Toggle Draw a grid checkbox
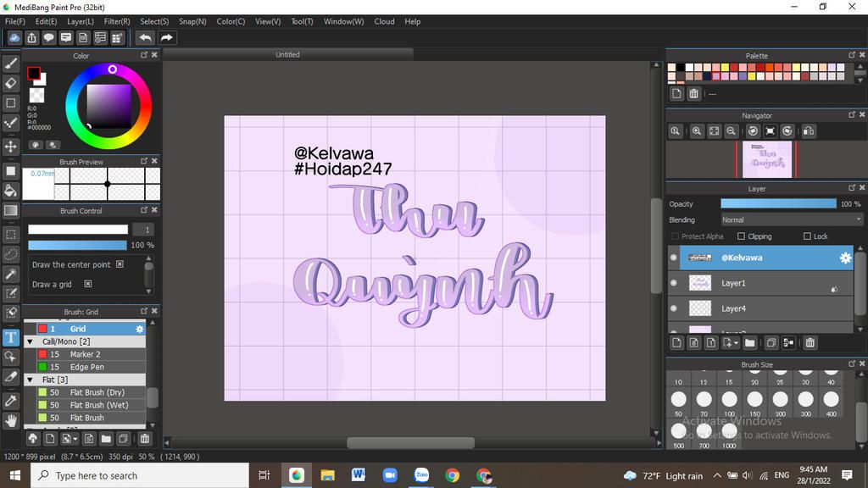 click(x=87, y=284)
